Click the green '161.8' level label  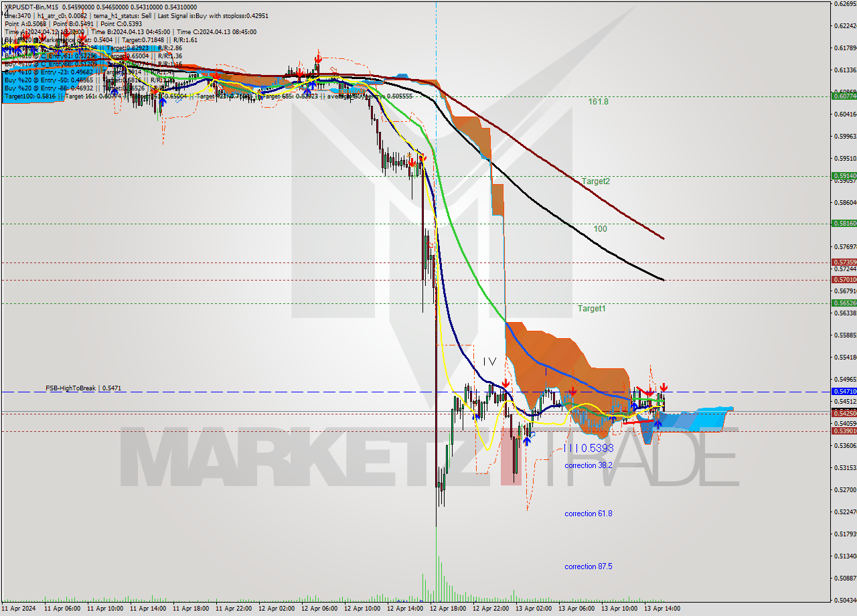click(x=599, y=102)
